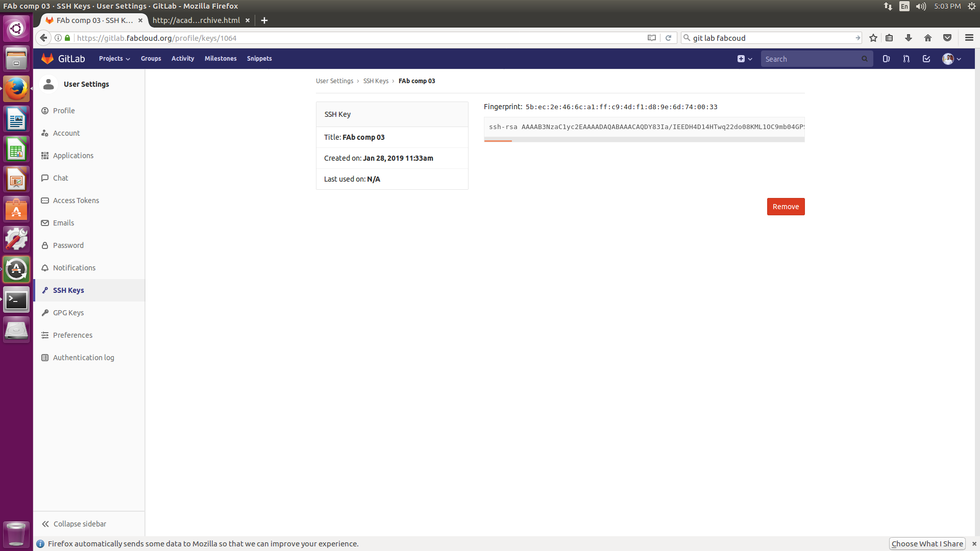Select GPG Keys in the sidebar
This screenshot has width=980, height=551.
click(68, 312)
